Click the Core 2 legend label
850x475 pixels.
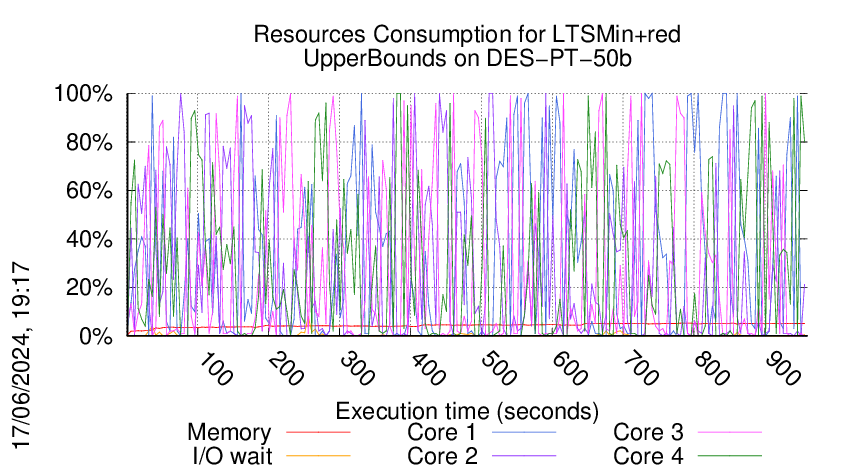click(x=442, y=457)
